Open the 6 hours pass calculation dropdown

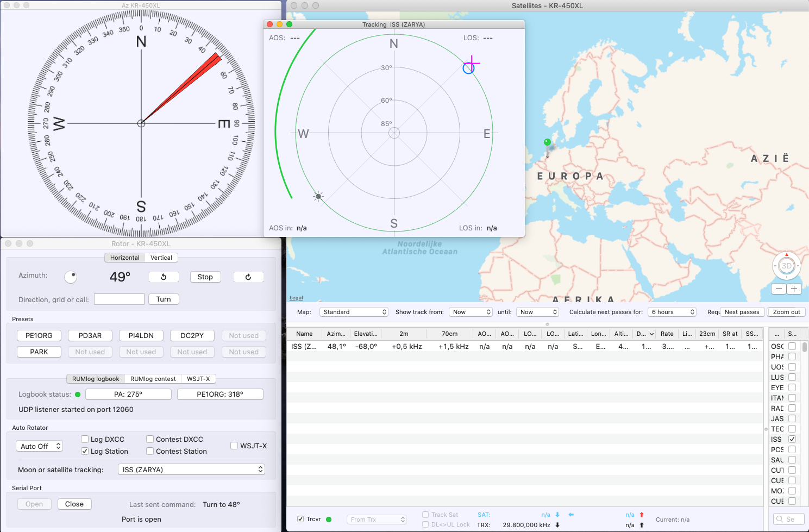(x=673, y=312)
